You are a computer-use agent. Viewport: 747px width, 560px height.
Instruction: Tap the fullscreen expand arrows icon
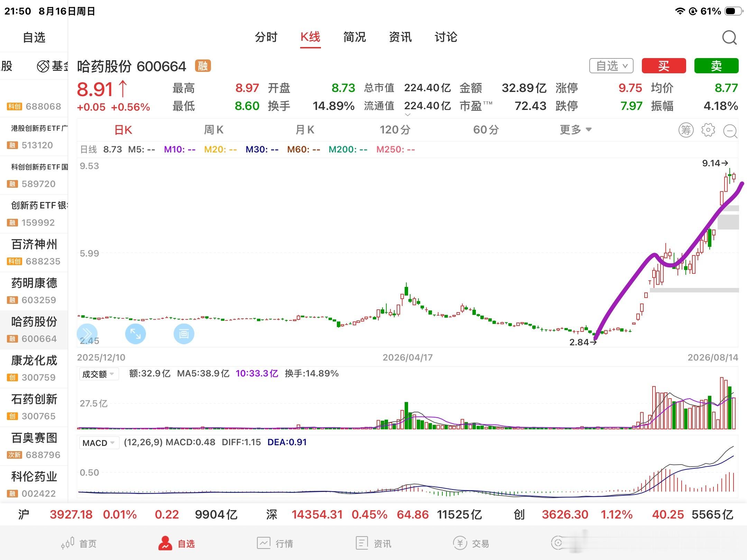tap(135, 334)
